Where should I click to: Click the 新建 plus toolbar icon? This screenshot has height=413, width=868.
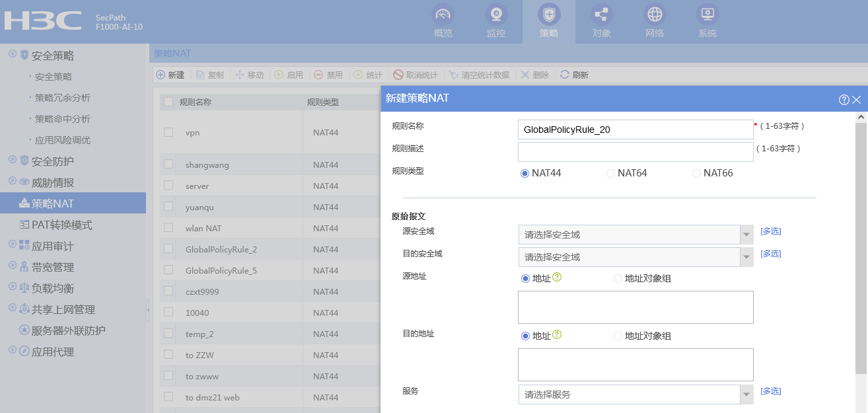pyautogui.click(x=161, y=75)
